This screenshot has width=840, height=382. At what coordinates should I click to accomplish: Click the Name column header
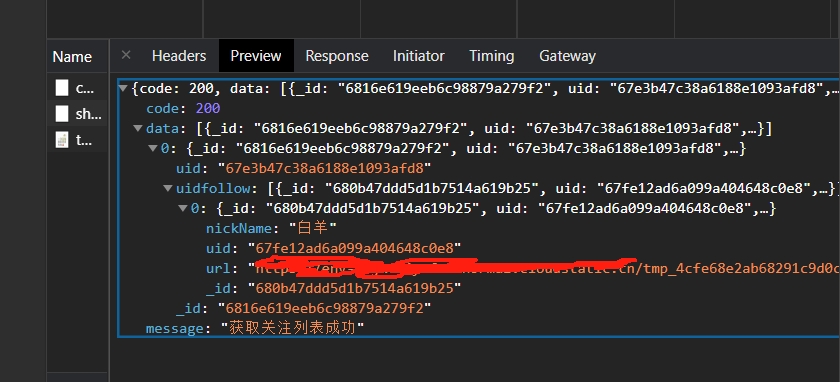point(72,56)
